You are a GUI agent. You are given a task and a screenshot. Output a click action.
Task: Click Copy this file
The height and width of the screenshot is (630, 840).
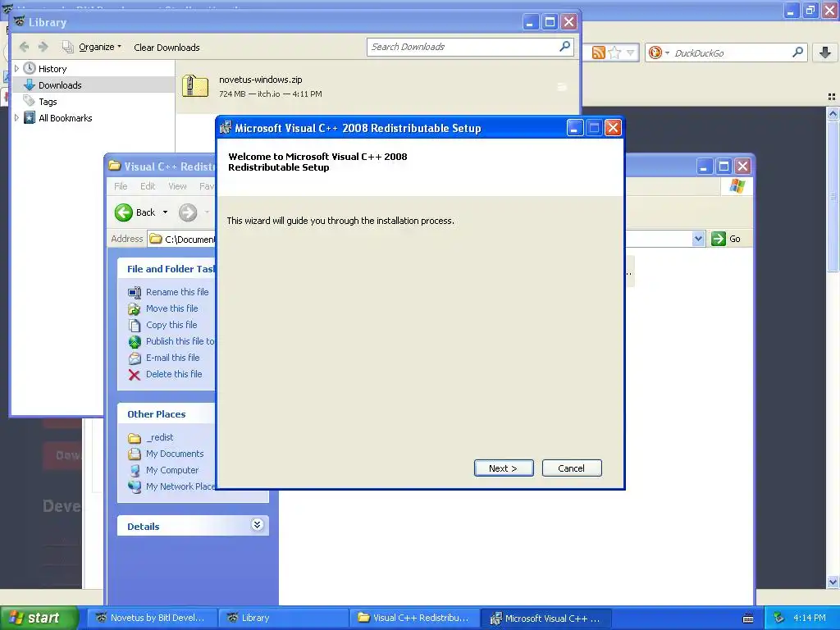click(171, 325)
